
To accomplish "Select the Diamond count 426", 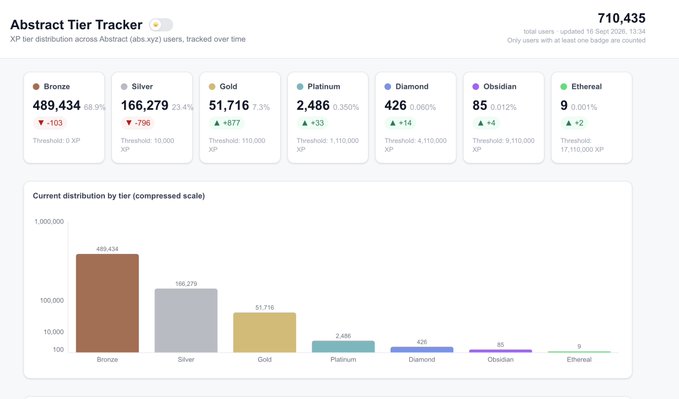I will [x=395, y=105].
